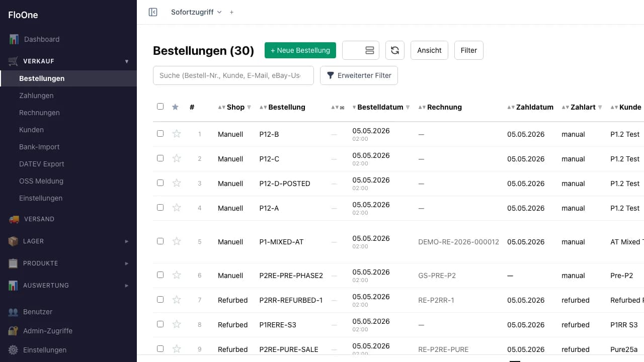Select the P12-A order checkbox
Screen dimensions: 644x362
[x=160, y=208]
